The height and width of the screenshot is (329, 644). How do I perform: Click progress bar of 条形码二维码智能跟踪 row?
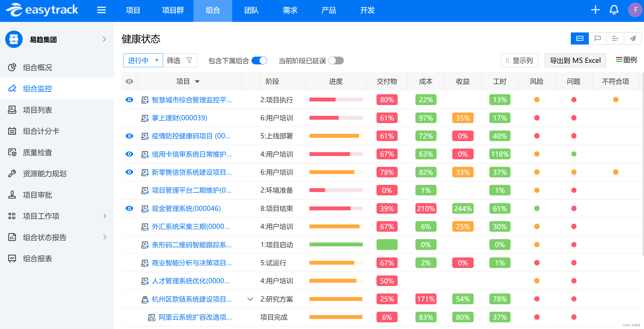pyautogui.click(x=336, y=245)
